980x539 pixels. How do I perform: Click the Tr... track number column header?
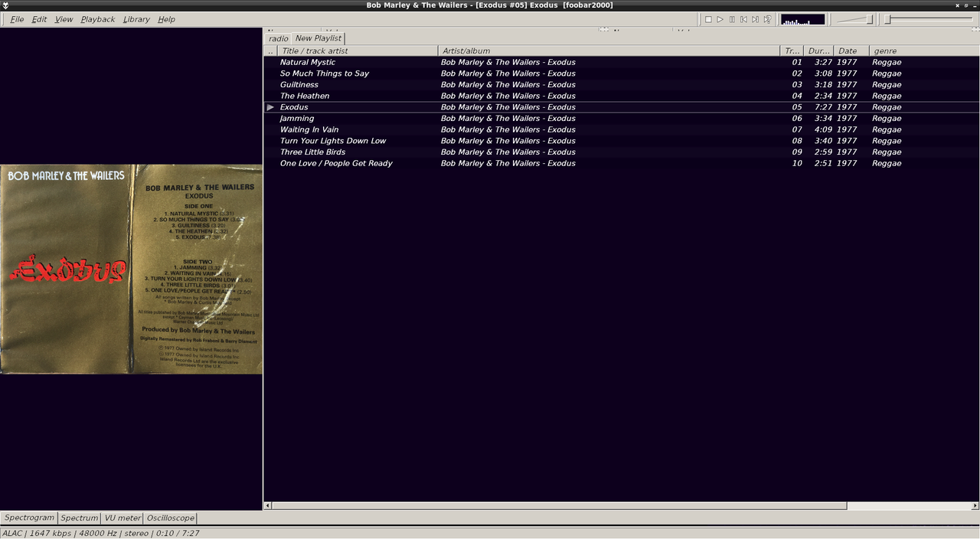tap(792, 51)
